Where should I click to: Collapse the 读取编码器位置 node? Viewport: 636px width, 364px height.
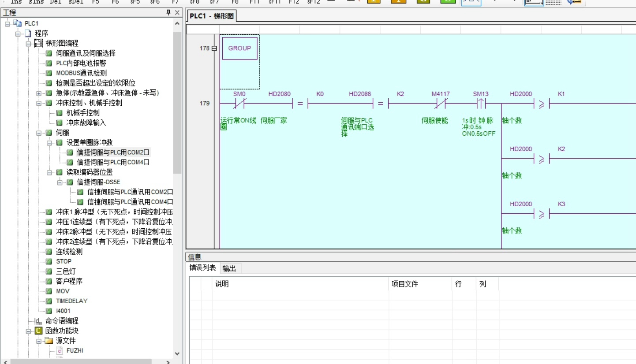point(49,172)
